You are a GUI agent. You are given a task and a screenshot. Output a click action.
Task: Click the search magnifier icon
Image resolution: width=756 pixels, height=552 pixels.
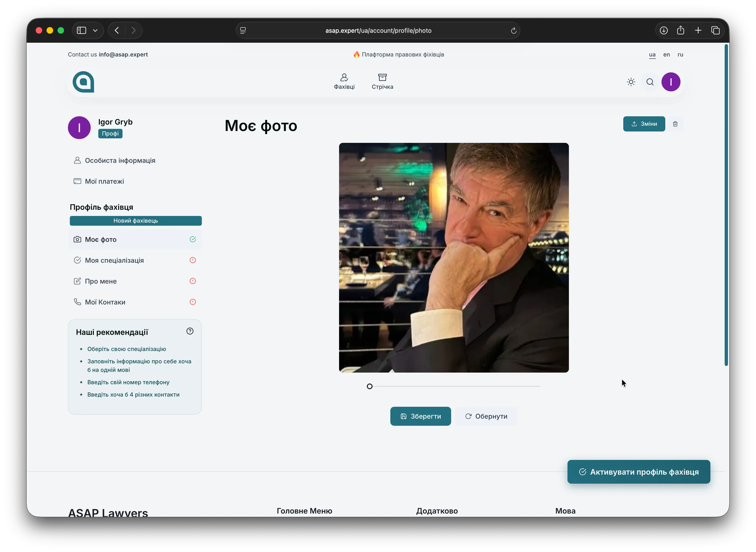coord(650,82)
